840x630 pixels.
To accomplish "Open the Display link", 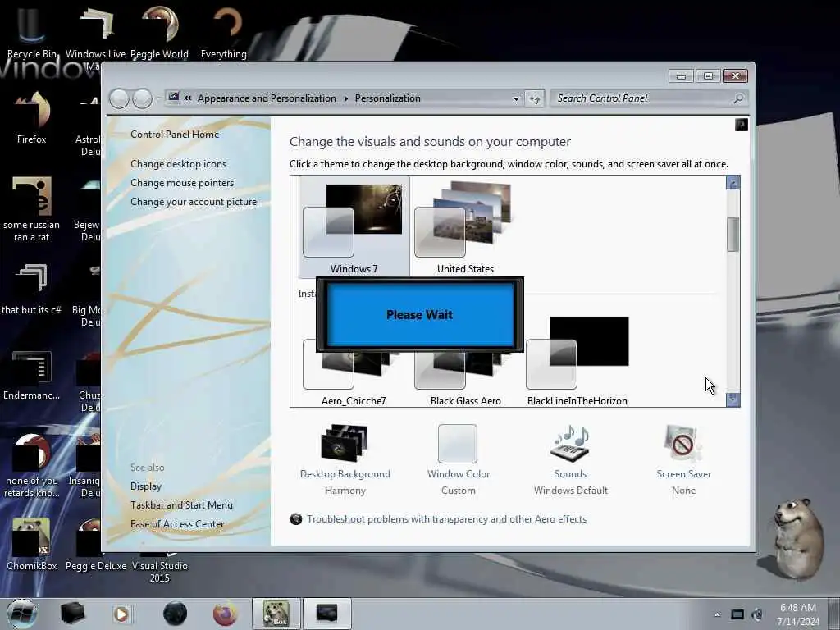I will tap(146, 486).
